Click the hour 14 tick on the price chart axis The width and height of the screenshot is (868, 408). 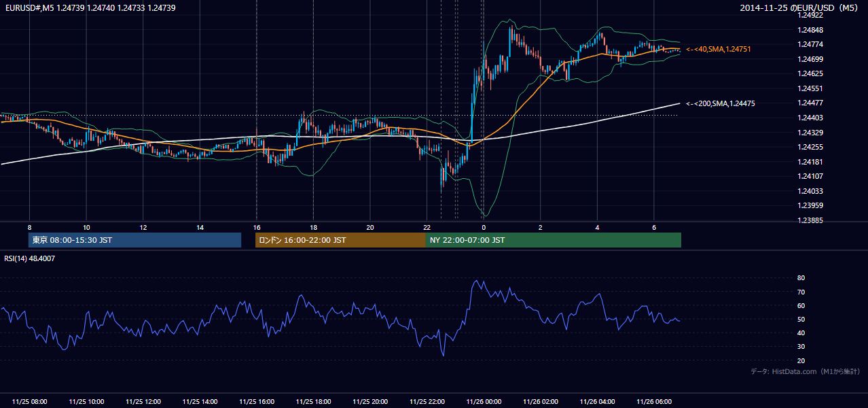coord(200,227)
